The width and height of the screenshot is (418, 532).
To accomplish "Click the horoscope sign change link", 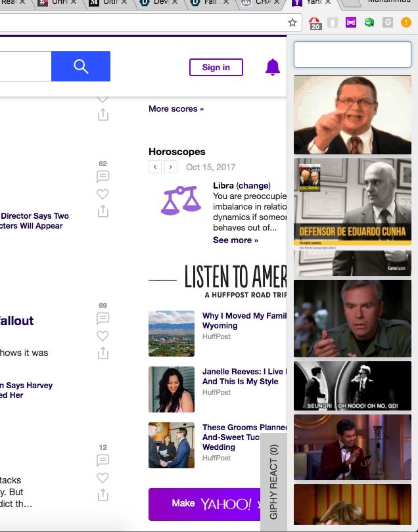I will [254, 186].
